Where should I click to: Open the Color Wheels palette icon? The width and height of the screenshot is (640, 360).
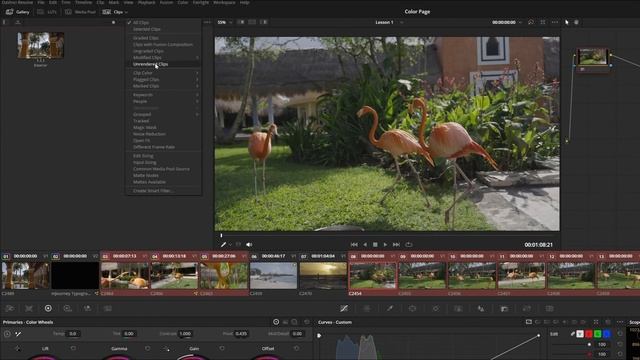pos(48,309)
